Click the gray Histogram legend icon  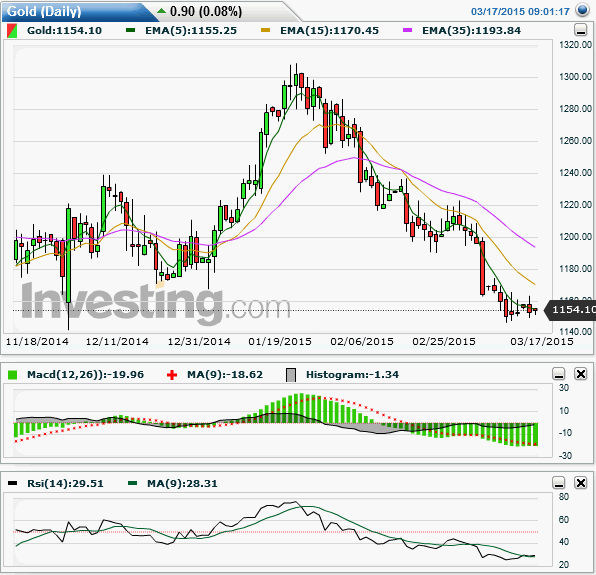[291, 375]
